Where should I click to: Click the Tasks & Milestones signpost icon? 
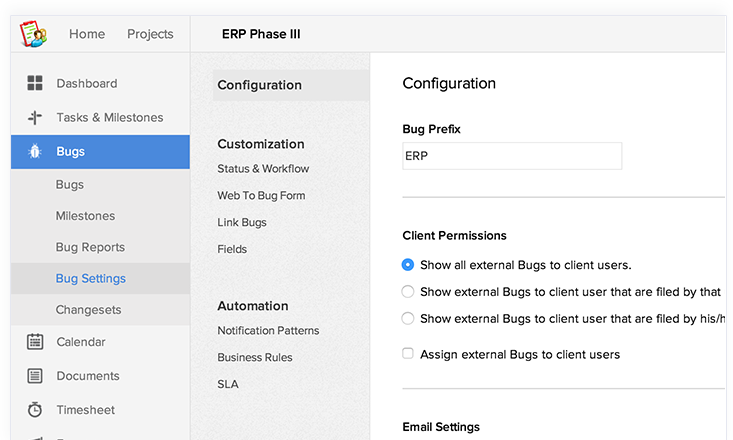[x=35, y=118]
